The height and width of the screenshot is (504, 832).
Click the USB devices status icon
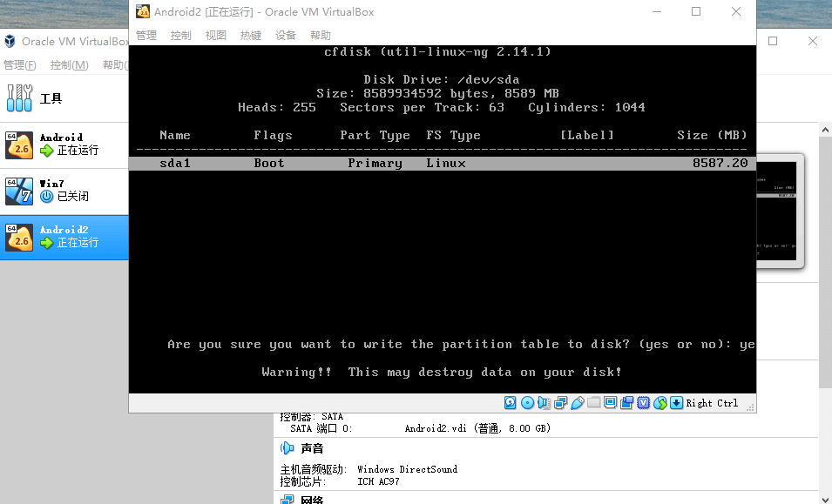[577, 402]
